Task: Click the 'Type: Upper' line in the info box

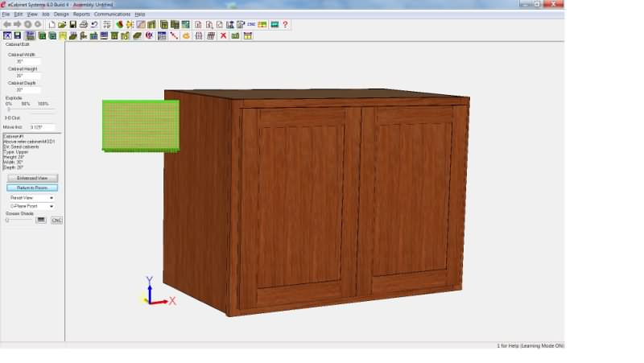Action: pyautogui.click(x=16, y=152)
